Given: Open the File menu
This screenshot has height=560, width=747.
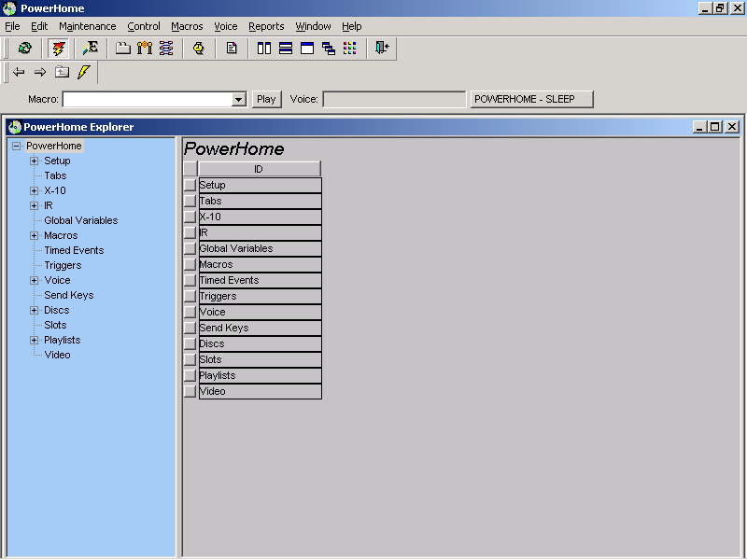Looking at the screenshot, I should tap(12, 27).
